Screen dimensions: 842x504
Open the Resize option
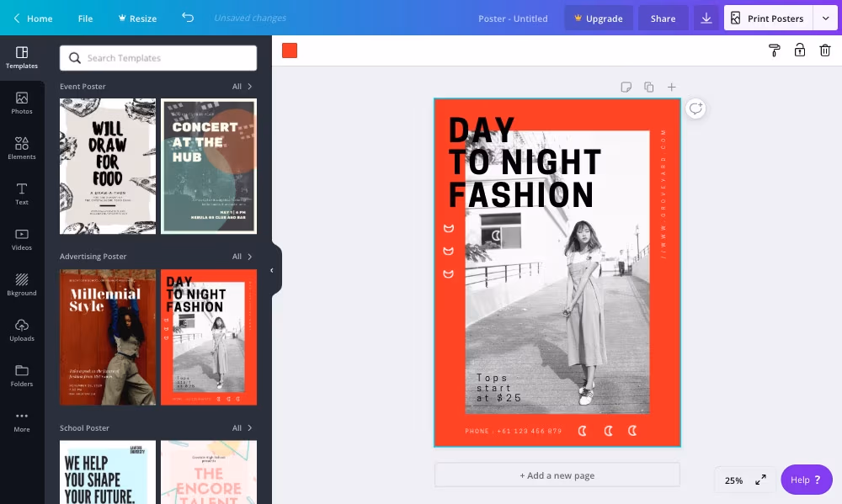pyautogui.click(x=137, y=19)
